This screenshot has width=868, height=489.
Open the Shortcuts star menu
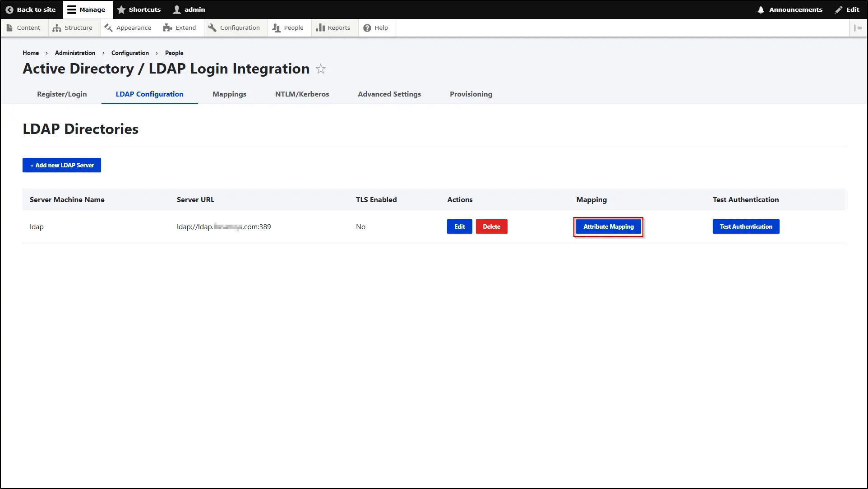(x=120, y=9)
